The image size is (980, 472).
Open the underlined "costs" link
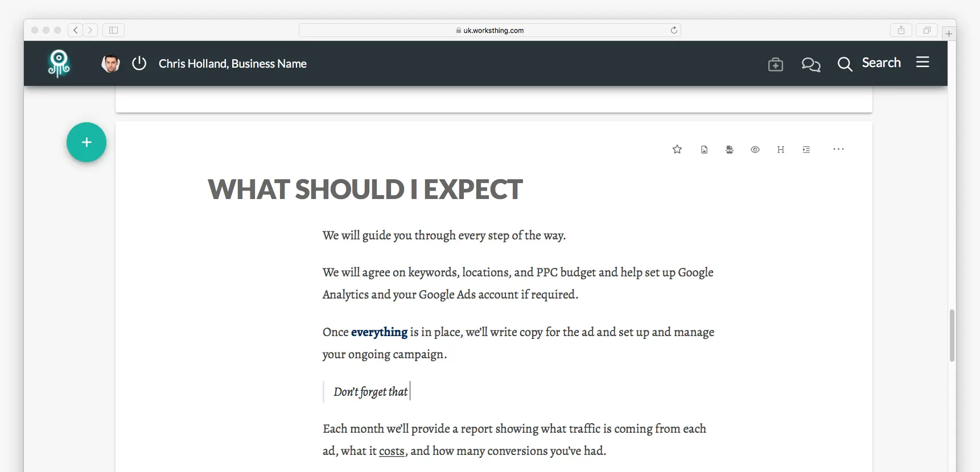click(x=392, y=451)
